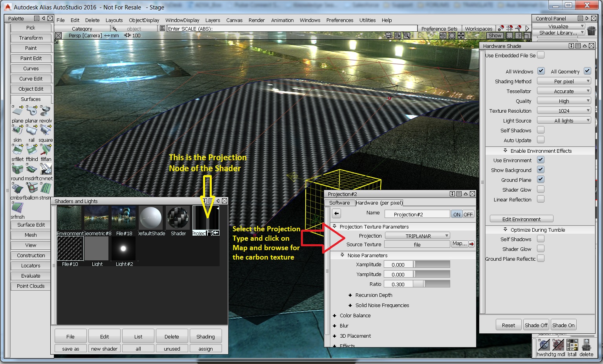Uncheck the Use Environment option
The image size is (603, 364).
click(541, 160)
